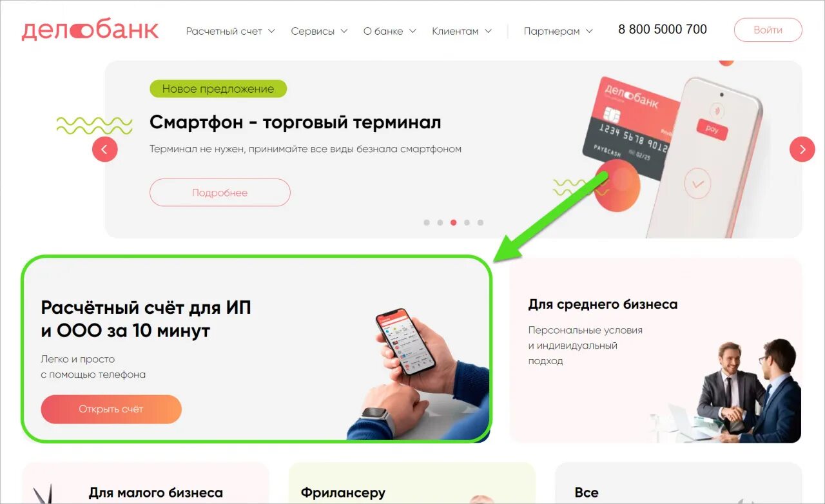825x504 pixels.
Task: Go to previous carousel slide arrow
Action: coord(105,150)
